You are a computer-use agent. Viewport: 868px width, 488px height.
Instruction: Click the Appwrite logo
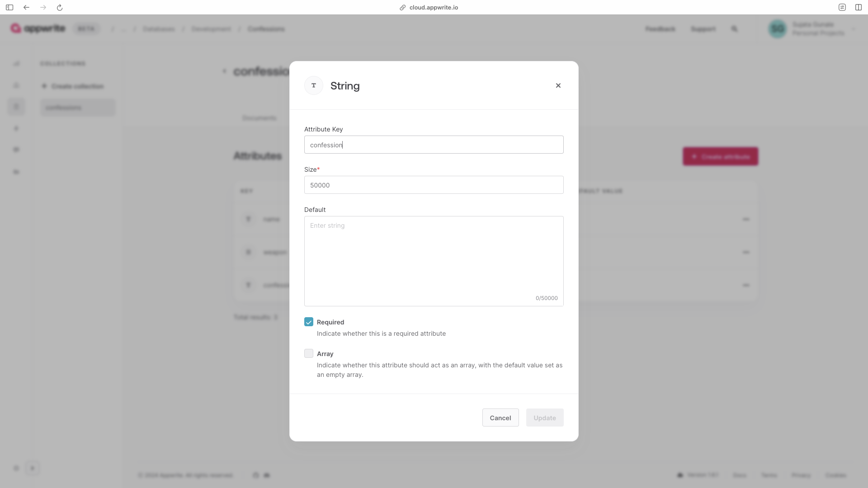[38, 28]
